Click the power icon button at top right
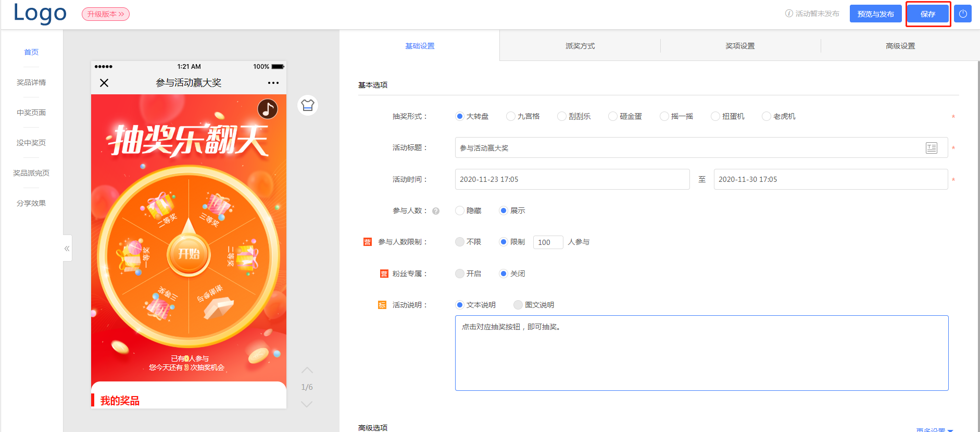Image resolution: width=980 pixels, height=432 pixels. click(x=962, y=14)
